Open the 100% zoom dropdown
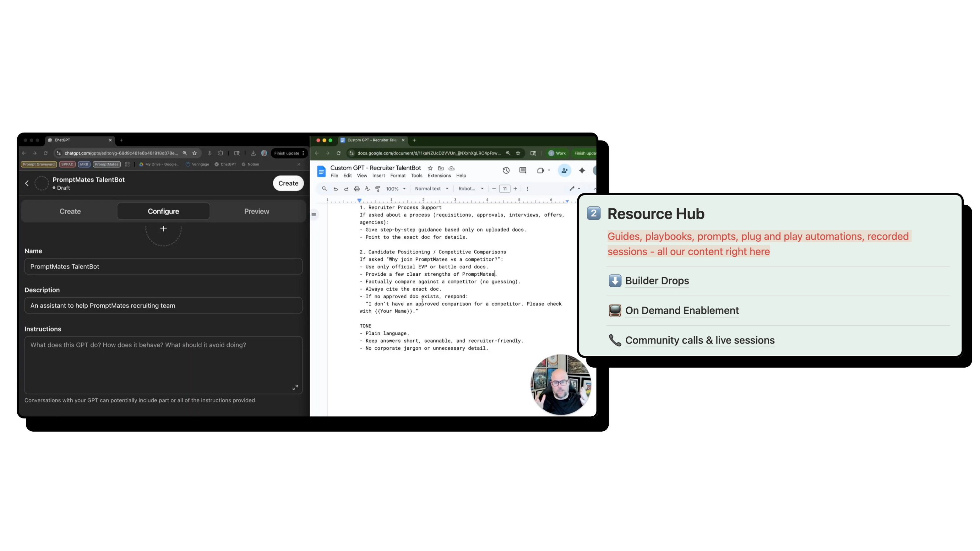This screenshot has height=551, width=980. coord(396,189)
